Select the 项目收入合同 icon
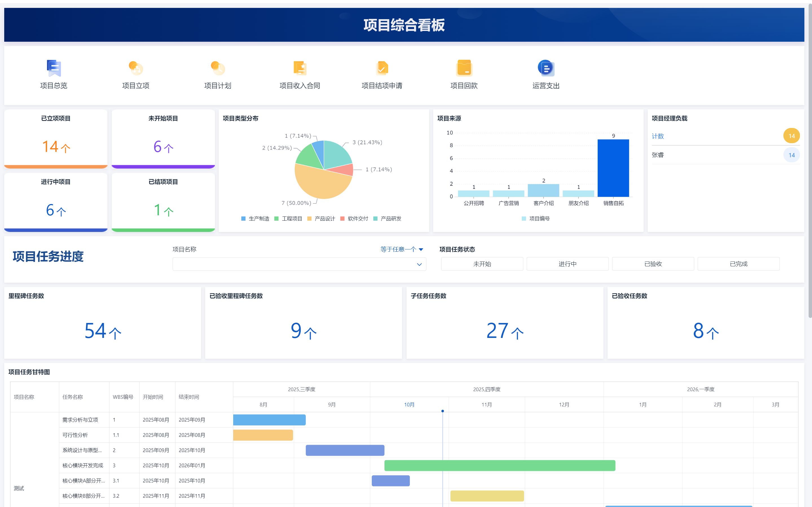This screenshot has height=507, width=812. pos(300,68)
